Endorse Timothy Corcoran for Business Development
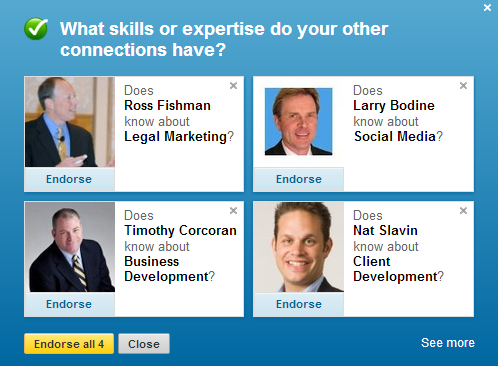Image resolution: width=498 pixels, height=366 pixels. (x=69, y=304)
